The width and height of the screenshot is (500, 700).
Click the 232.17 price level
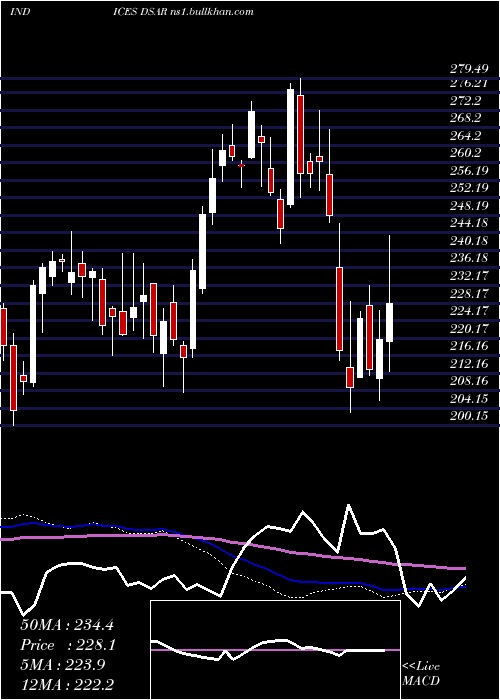point(469,276)
